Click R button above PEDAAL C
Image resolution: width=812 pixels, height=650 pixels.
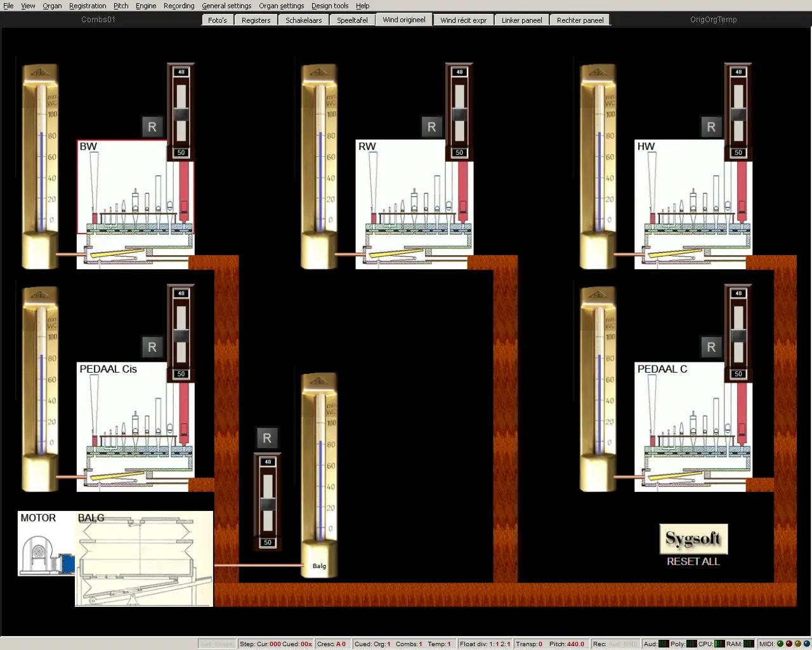(711, 347)
